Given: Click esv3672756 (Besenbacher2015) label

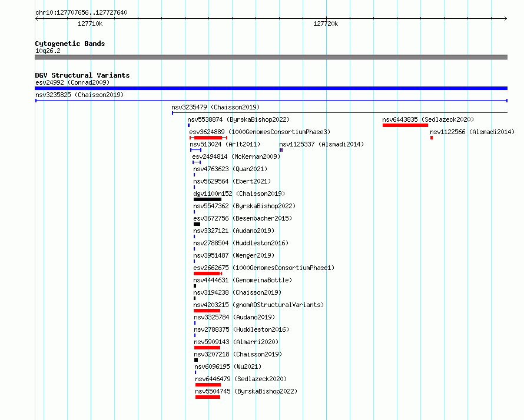Looking at the screenshot, I should pos(243,218).
